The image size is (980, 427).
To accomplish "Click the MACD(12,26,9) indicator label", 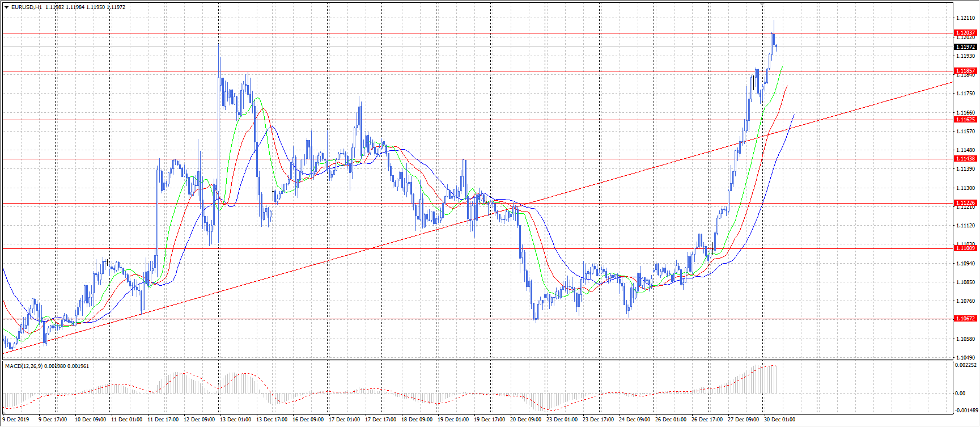I will point(23,366).
